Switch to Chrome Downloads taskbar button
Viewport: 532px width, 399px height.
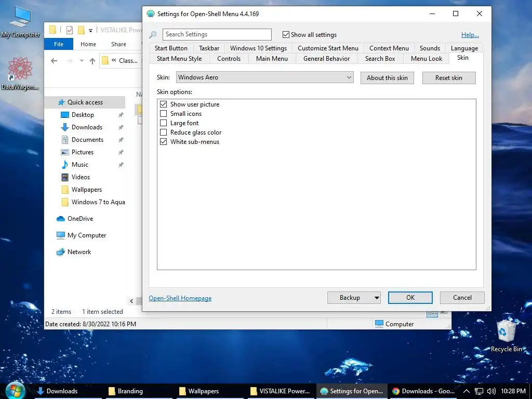point(423,391)
